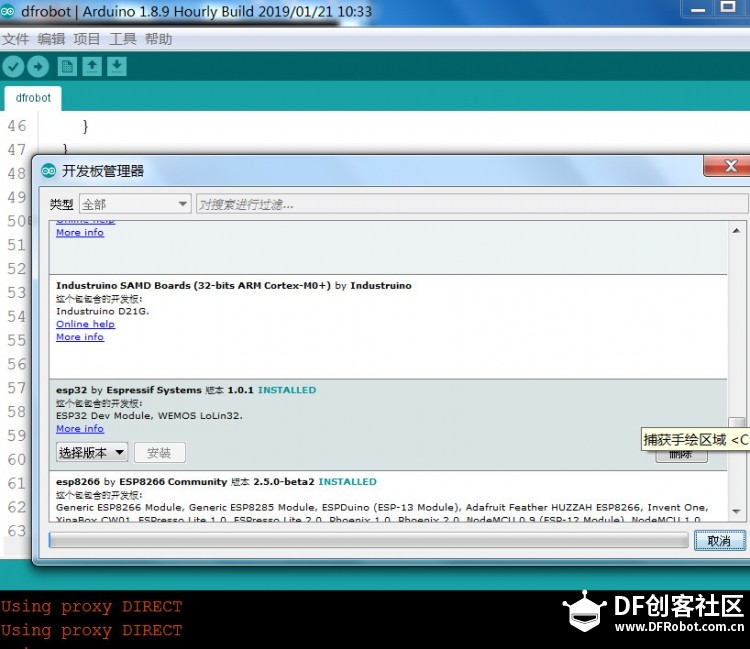
Task: Open the 编辑 menu
Action: (51, 39)
